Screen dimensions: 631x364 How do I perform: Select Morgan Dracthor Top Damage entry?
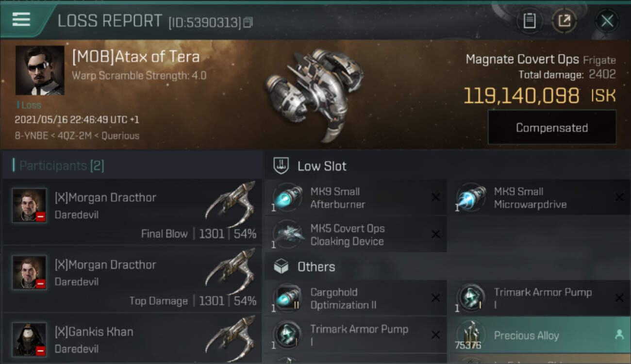tap(132, 279)
